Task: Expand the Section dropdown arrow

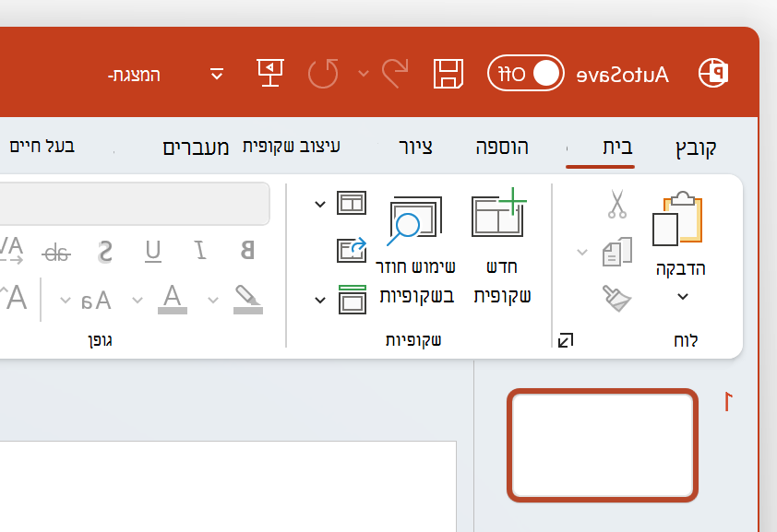Action: tap(320, 300)
